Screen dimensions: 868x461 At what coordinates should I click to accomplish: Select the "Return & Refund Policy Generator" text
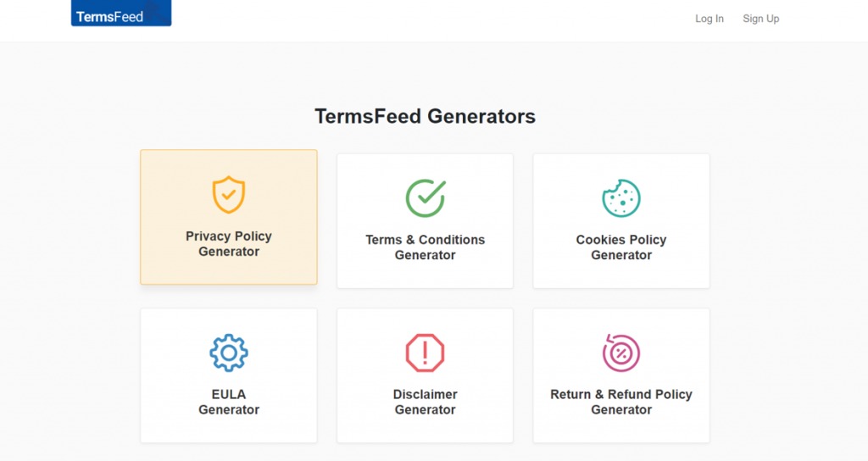[x=621, y=402]
